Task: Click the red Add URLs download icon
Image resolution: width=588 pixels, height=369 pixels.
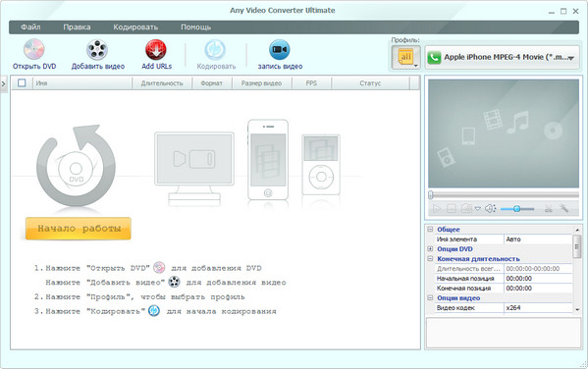Action: [x=156, y=50]
